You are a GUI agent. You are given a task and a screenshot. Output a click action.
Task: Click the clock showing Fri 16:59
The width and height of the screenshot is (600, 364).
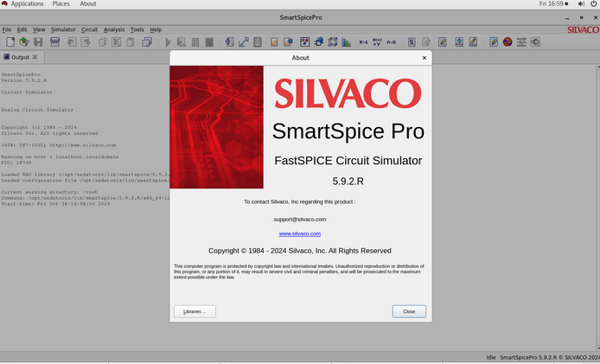click(553, 3)
